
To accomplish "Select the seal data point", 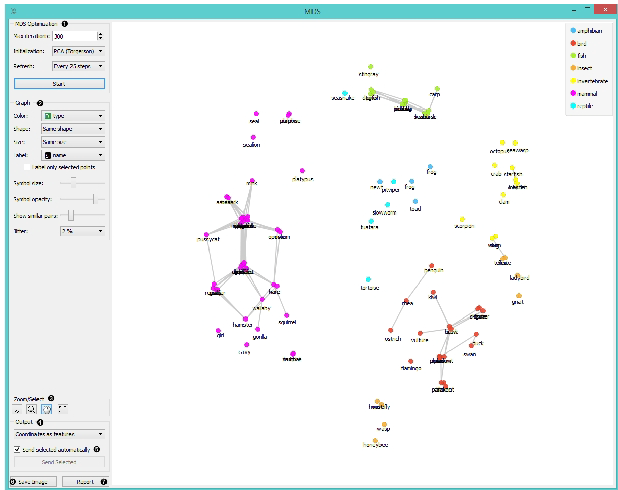I will click(x=256, y=114).
